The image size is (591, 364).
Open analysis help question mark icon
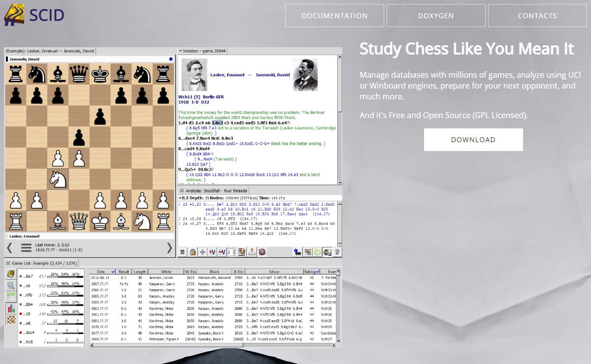337,252
